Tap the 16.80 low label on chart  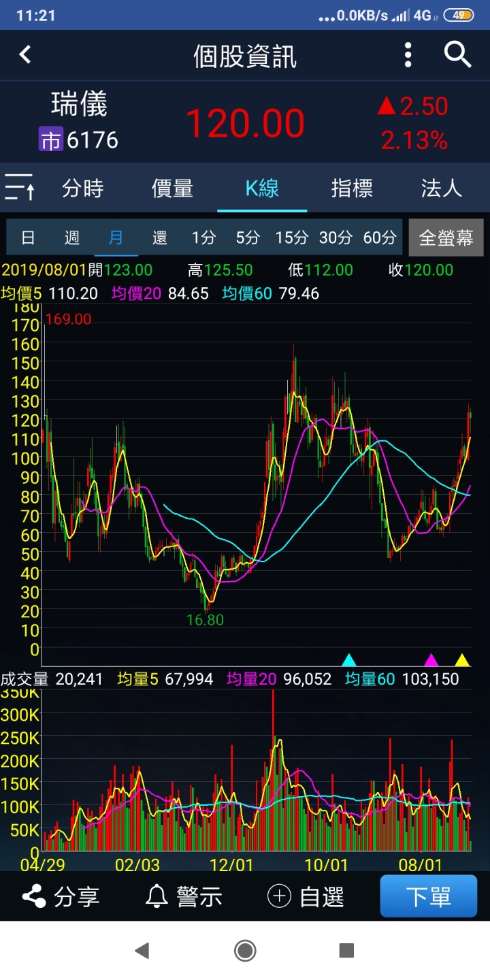pyautogui.click(x=205, y=620)
